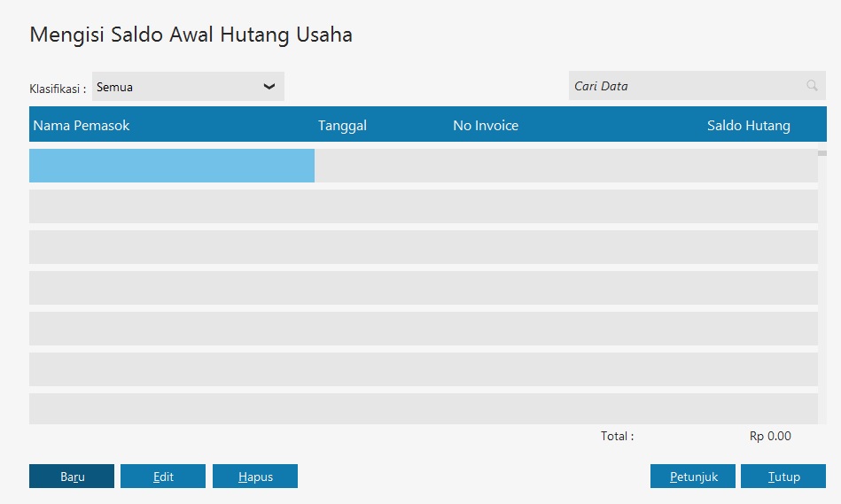Close the form with Tutup button
The image size is (841, 504).
click(783, 477)
